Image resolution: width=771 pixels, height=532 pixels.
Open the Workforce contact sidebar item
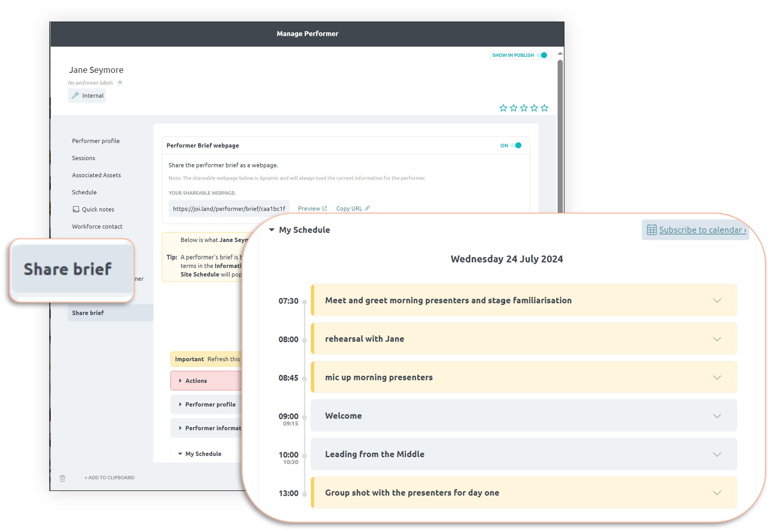pyautogui.click(x=97, y=227)
